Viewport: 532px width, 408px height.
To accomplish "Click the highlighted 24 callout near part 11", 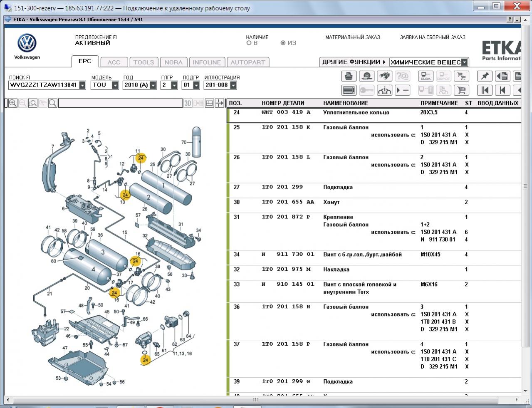I will (x=141, y=158).
